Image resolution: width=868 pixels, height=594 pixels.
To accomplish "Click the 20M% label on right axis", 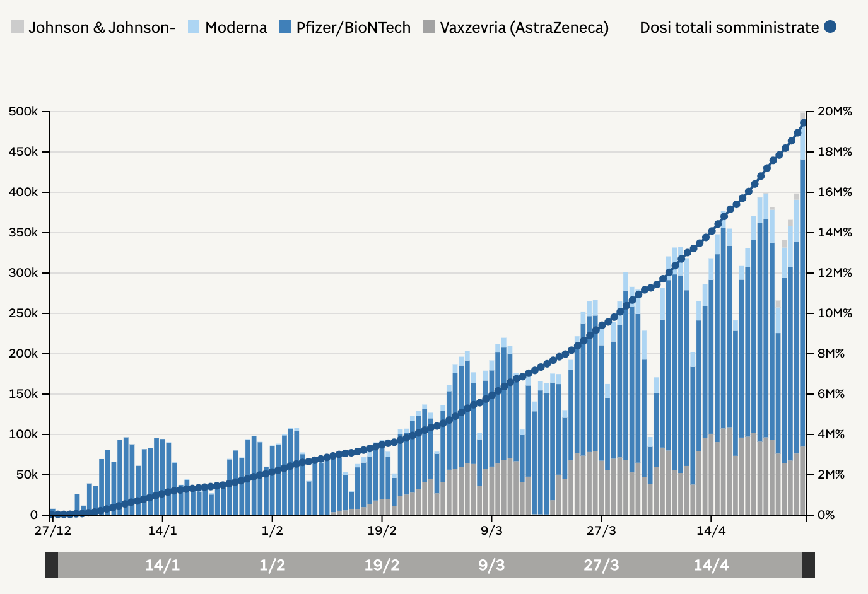I will point(834,112).
